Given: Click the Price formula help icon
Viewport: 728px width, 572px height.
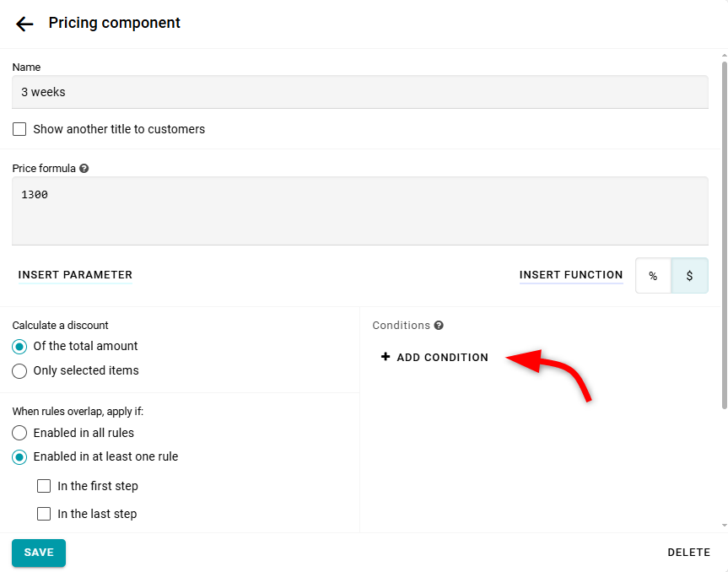Looking at the screenshot, I should point(84,169).
